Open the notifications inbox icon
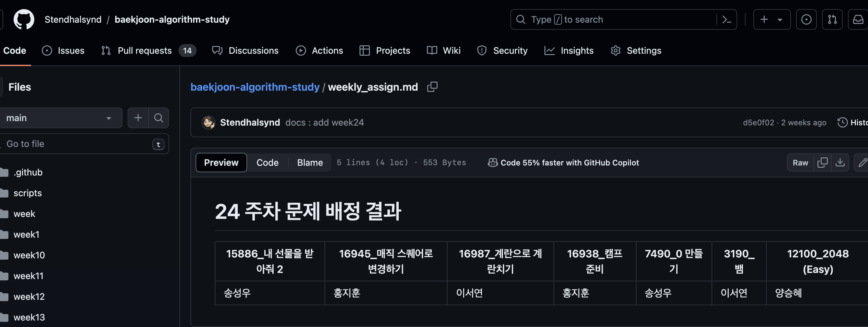868x327 pixels. pyautogui.click(x=858, y=19)
